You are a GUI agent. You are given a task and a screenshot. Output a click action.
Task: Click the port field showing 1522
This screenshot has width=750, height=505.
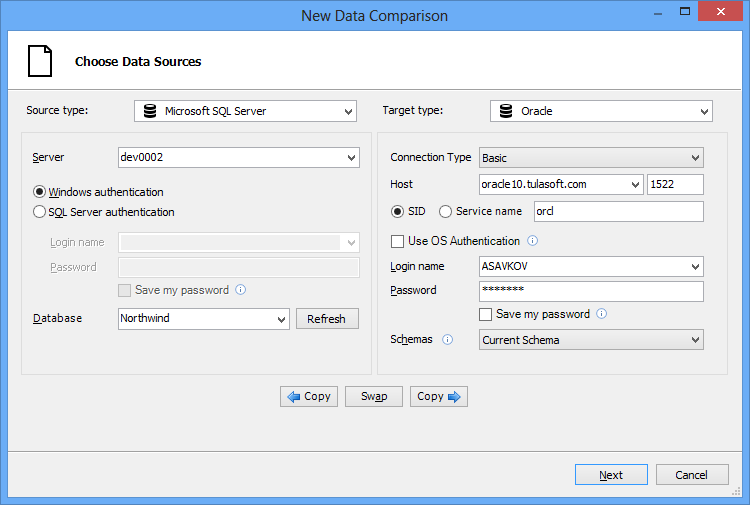[675, 184]
